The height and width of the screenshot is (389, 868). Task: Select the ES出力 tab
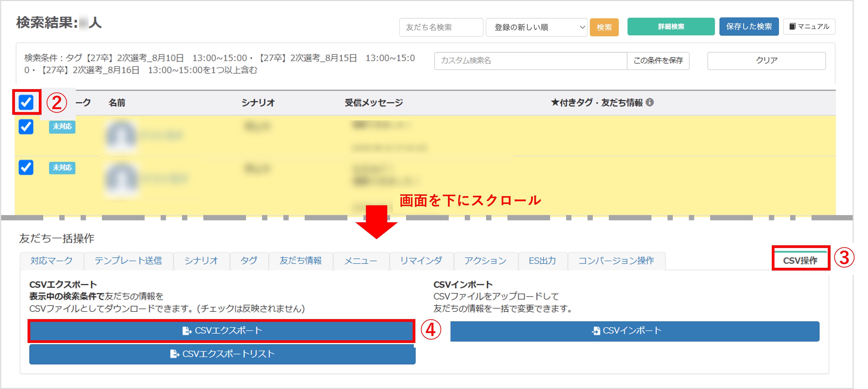[542, 260]
